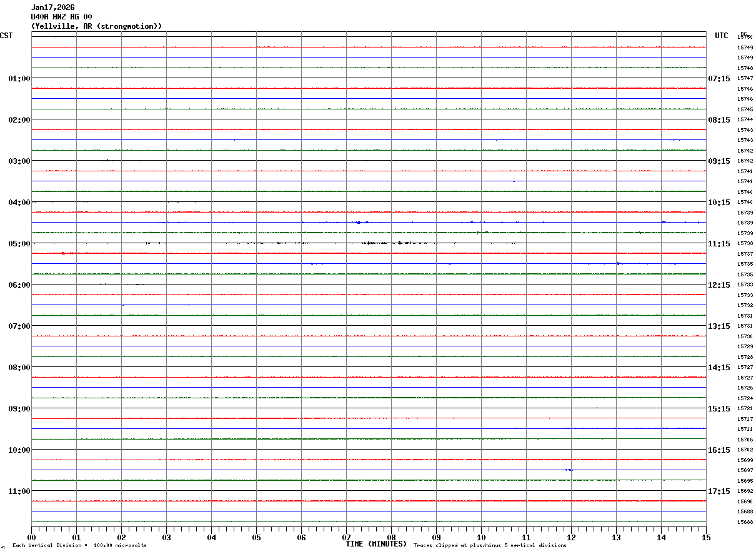Click the DC offset value "15730"
756x554 pixels.
[745, 336]
